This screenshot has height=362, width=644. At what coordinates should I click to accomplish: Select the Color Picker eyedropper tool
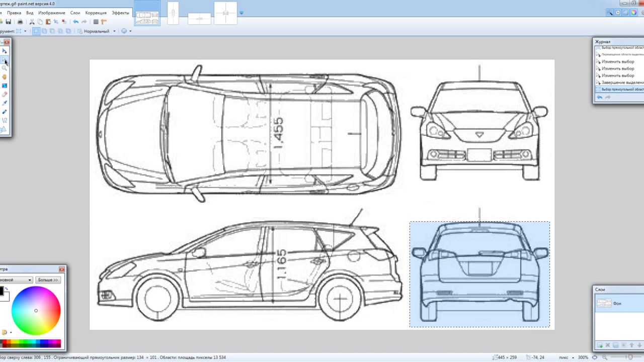point(5,103)
